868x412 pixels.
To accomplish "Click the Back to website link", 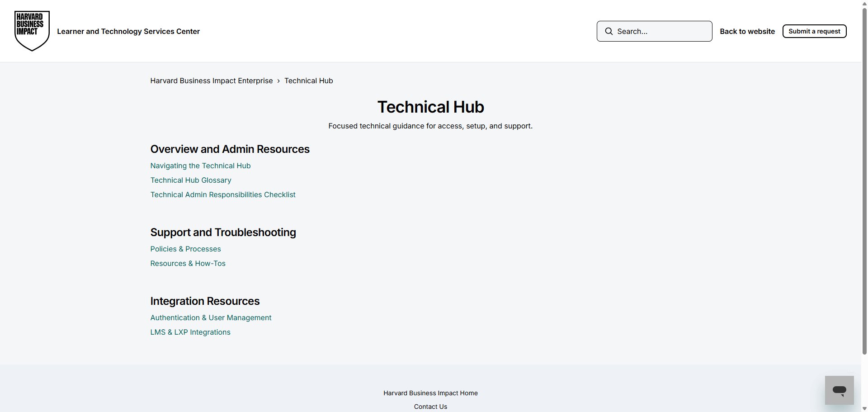I will point(747,31).
